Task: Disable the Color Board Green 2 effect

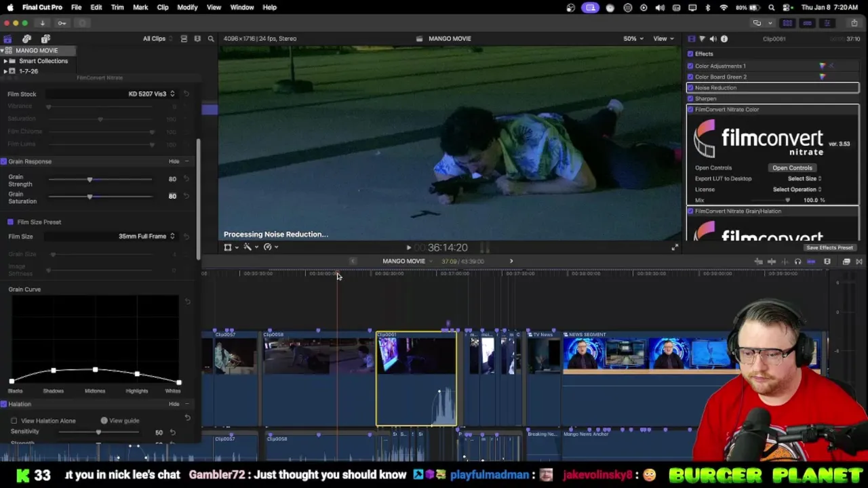Action: click(690, 77)
